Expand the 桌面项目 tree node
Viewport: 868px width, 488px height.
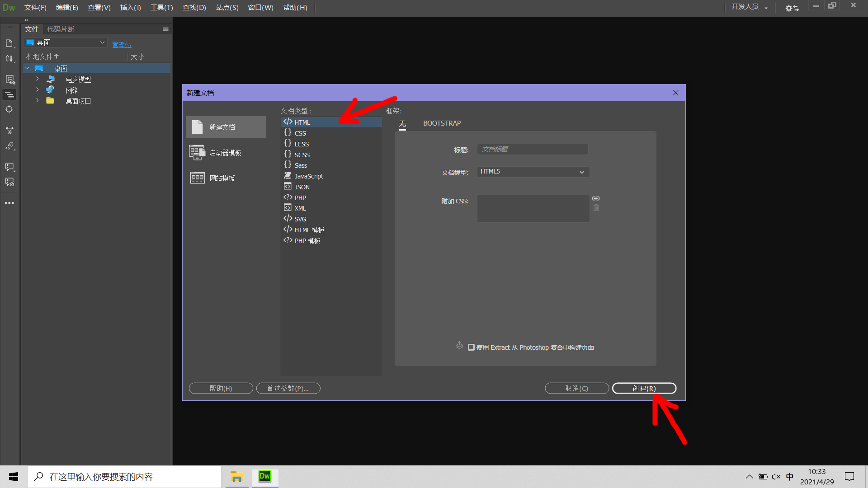click(x=38, y=101)
